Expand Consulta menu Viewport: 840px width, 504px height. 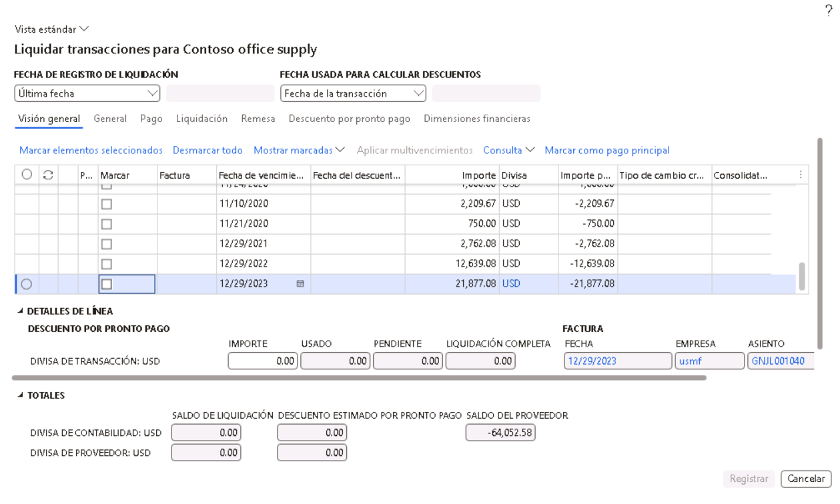[x=509, y=150]
